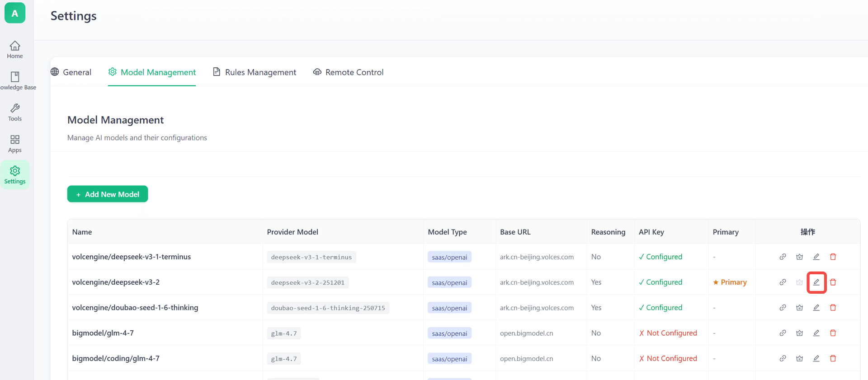
Task: Click the saas/openai tag for bigmodel/glm-4-7
Action: pos(449,333)
